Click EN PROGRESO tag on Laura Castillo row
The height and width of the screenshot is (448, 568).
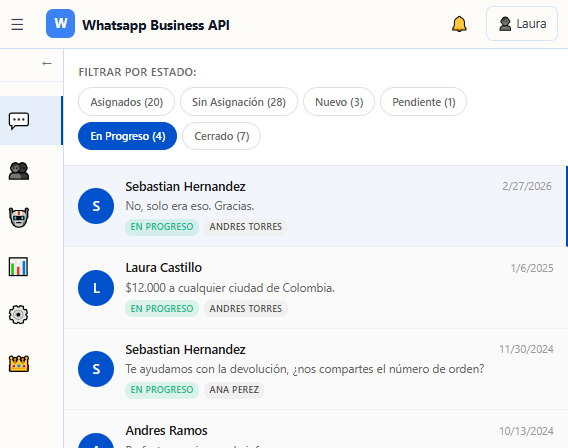point(162,309)
